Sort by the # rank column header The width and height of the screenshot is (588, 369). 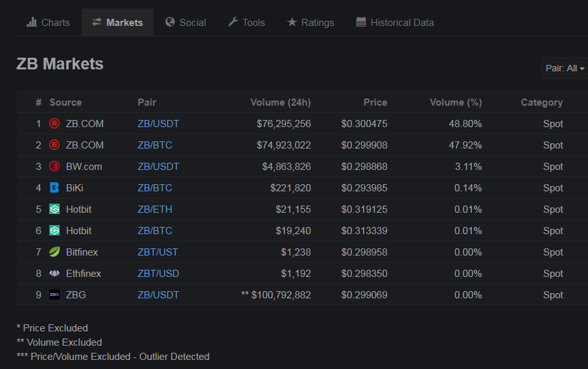click(x=38, y=102)
